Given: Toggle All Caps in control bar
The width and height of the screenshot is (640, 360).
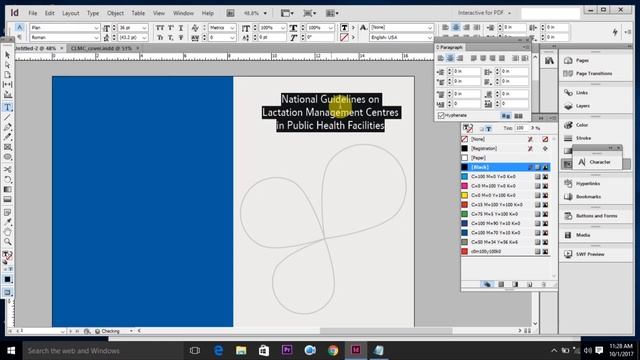Looking at the screenshot, I should [160, 28].
